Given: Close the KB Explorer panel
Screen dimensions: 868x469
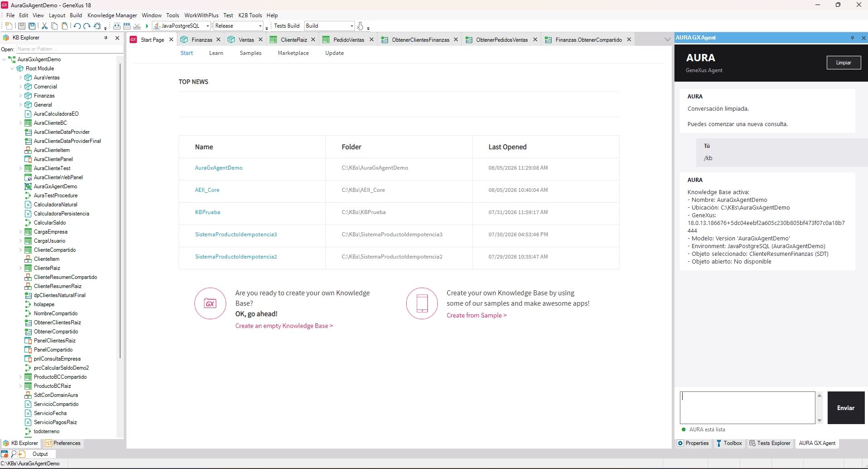Looking at the screenshot, I should [117, 38].
